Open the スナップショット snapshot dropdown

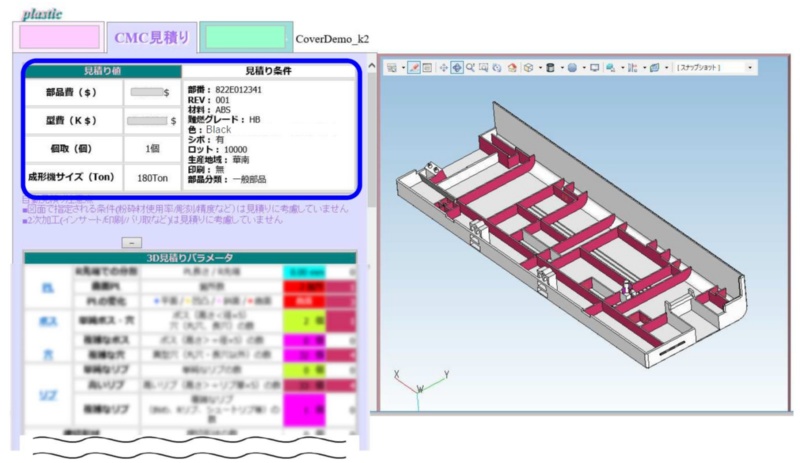(714, 68)
